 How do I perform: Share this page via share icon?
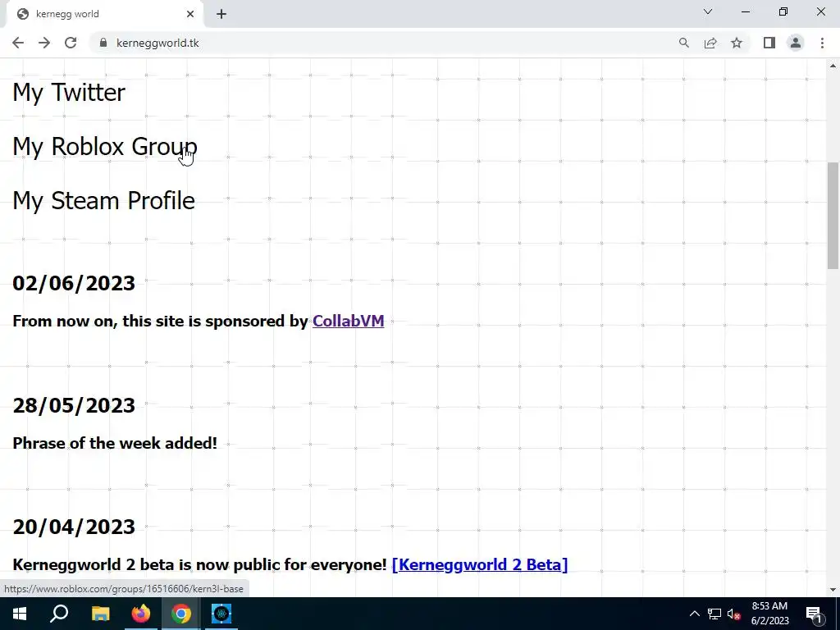point(710,43)
